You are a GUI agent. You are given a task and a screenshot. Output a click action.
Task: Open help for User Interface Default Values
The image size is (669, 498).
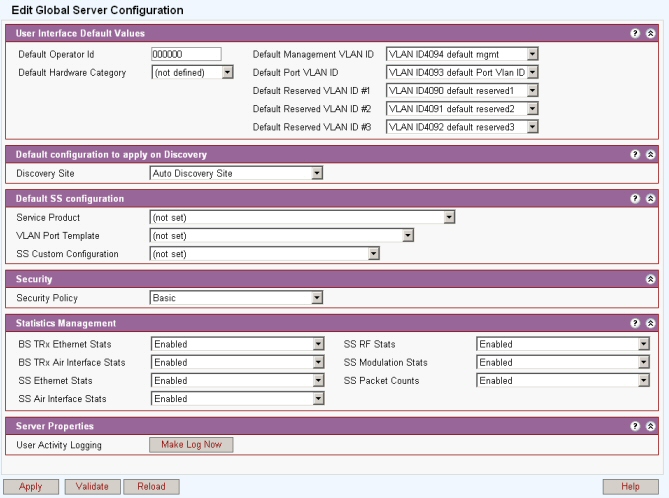635,34
